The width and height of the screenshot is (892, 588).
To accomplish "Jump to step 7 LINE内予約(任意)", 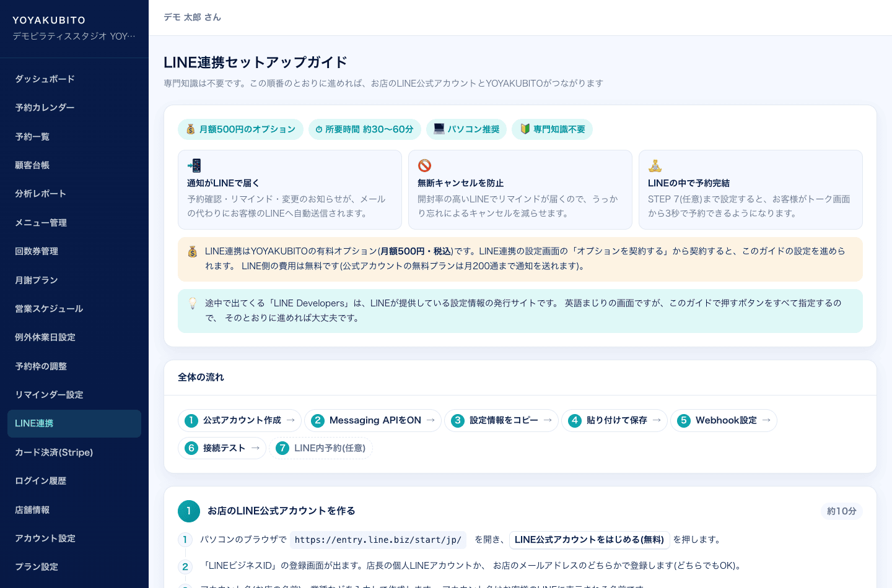I will point(321,448).
